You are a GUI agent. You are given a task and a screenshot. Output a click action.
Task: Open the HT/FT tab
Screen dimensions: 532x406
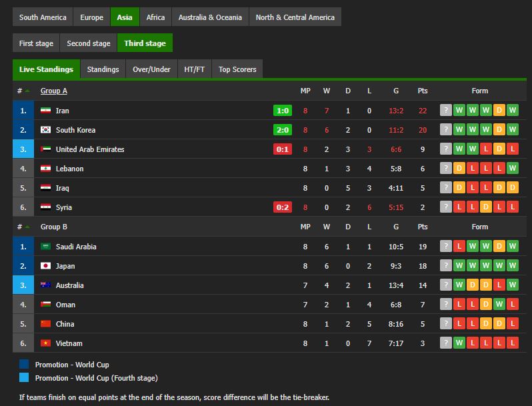click(195, 69)
